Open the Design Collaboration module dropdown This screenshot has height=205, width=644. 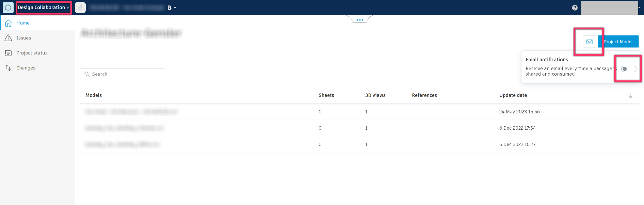43,7
